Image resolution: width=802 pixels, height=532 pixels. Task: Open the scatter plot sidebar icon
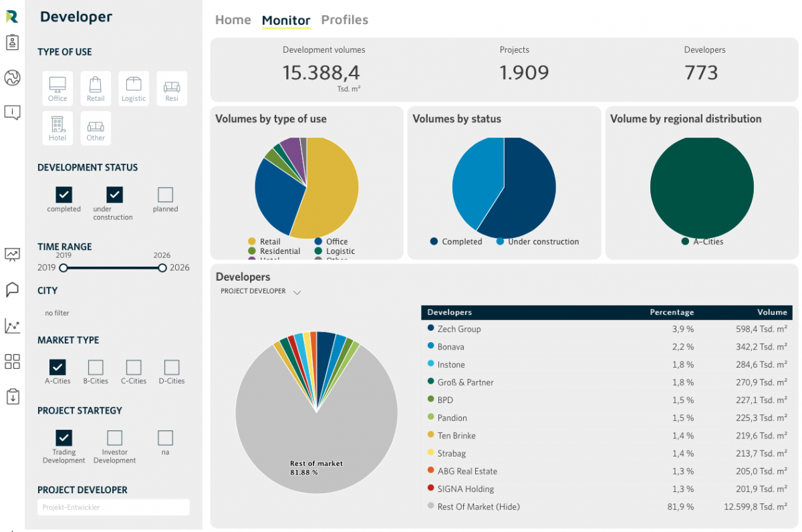coord(12,325)
